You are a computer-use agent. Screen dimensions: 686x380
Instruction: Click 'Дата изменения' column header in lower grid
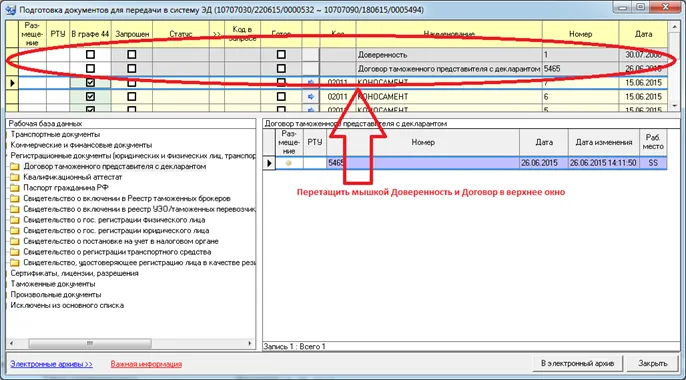click(603, 142)
